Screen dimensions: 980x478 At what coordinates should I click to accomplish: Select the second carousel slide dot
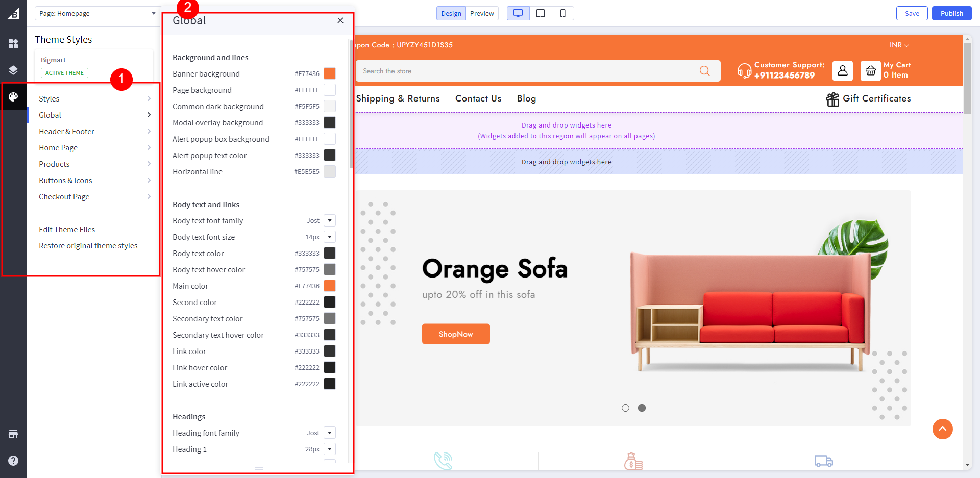642,408
